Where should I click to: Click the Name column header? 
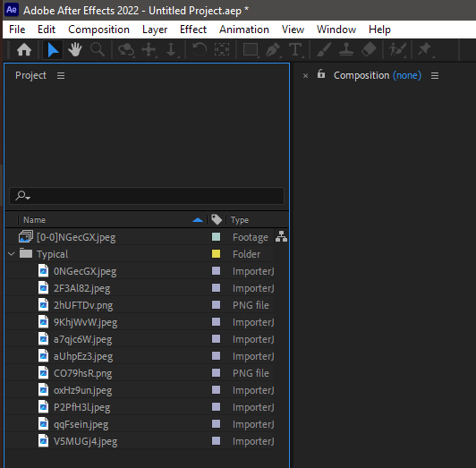[x=34, y=220]
